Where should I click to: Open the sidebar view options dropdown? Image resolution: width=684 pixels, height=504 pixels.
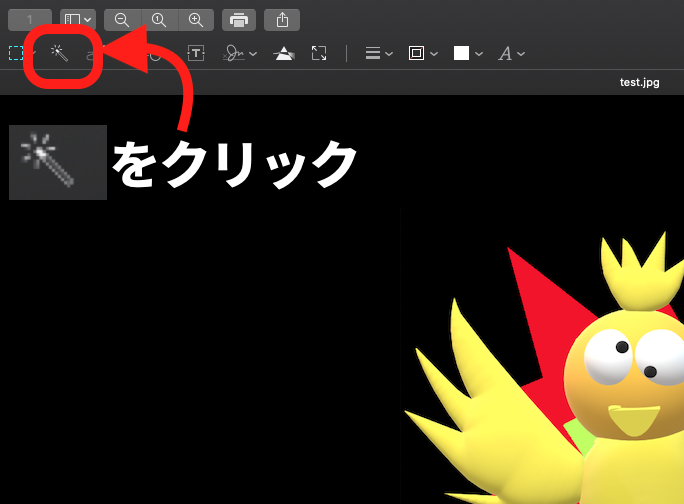[78, 20]
